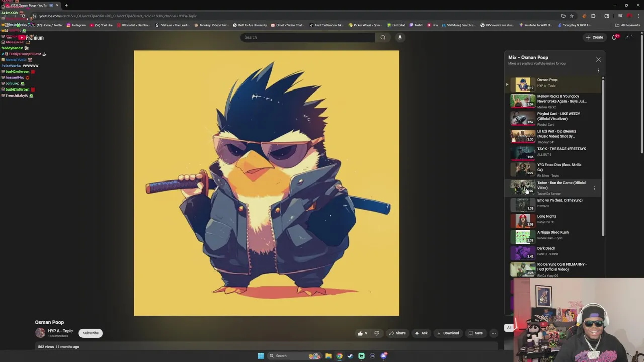
Task: Play Rio Da Yung Og I GO video
Action: click(x=553, y=269)
